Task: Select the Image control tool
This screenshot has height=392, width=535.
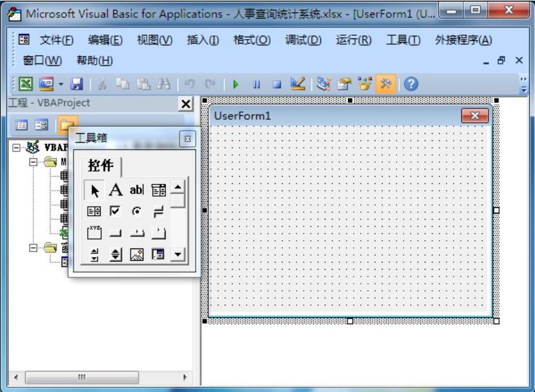Action: [x=137, y=254]
